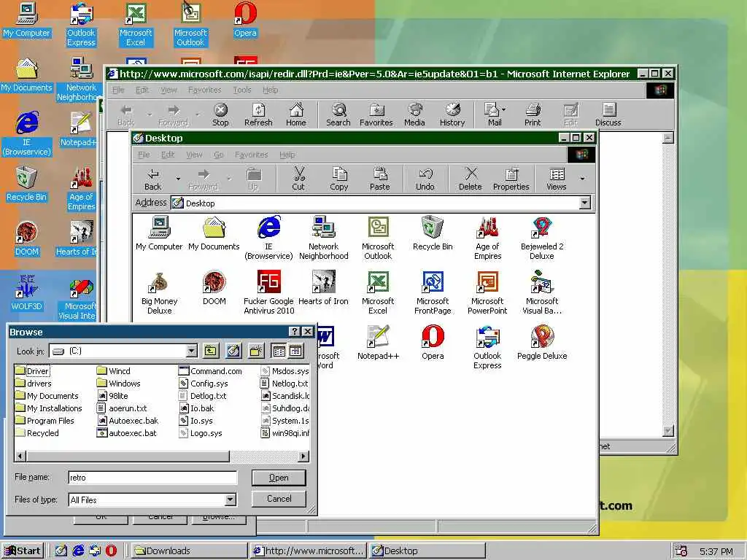Select Bejeweled 2 Deluxe icon in Desktop window

click(x=542, y=238)
